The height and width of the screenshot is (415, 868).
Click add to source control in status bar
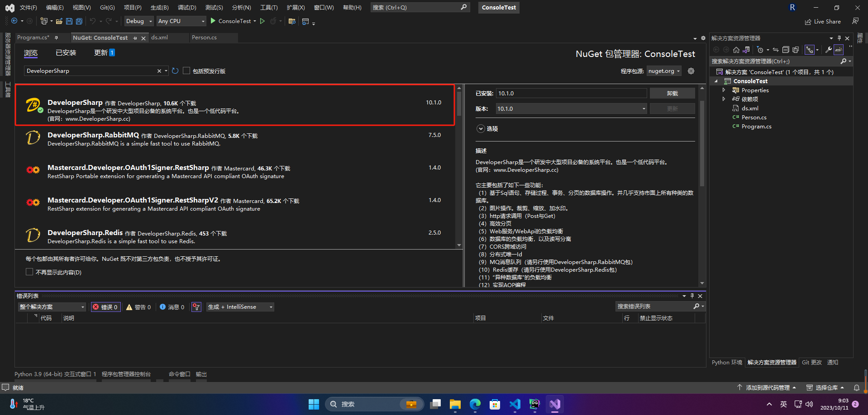coord(766,387)
